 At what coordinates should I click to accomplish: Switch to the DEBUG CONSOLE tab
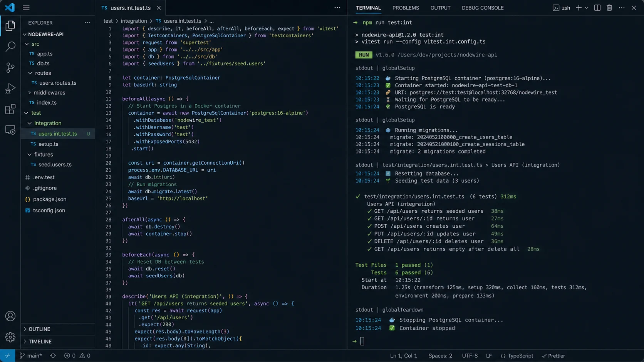point(483,8)
